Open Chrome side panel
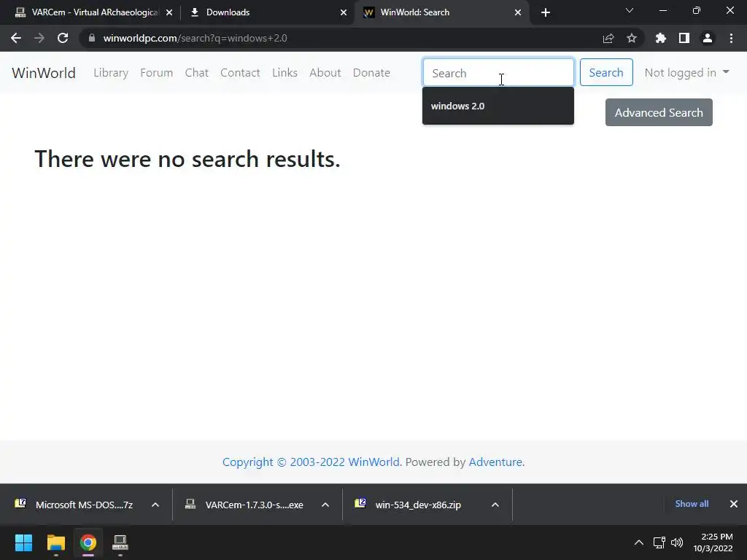This screenshot has width=747, height=560. pyautogui.click(x=684, y=38)
